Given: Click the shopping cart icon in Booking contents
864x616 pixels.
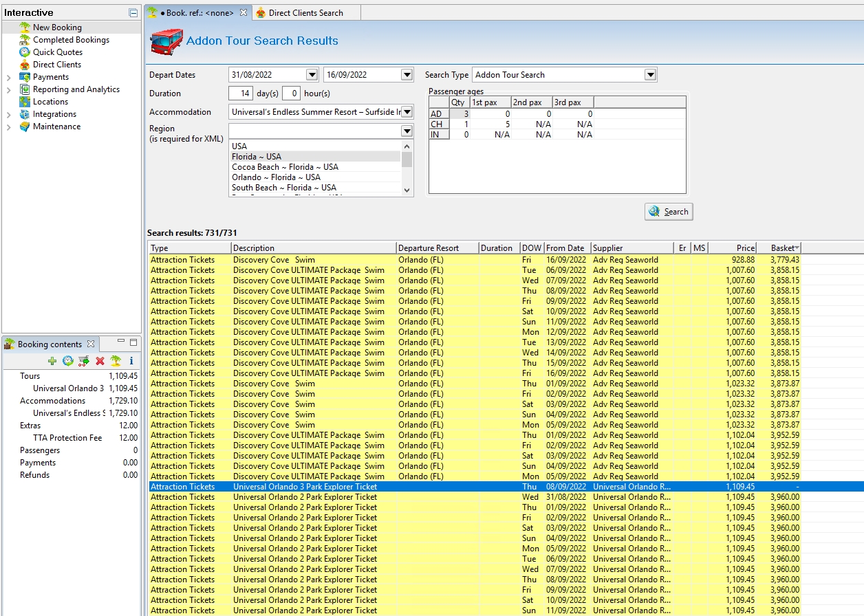Looking at the screenshot, I should click(x=84, y=361).
